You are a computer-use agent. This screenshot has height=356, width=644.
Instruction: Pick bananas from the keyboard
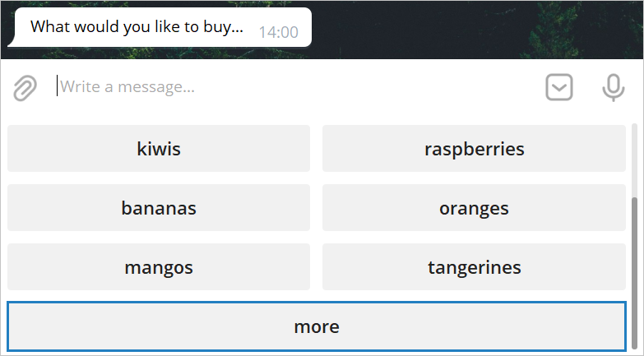pos(159,208)
